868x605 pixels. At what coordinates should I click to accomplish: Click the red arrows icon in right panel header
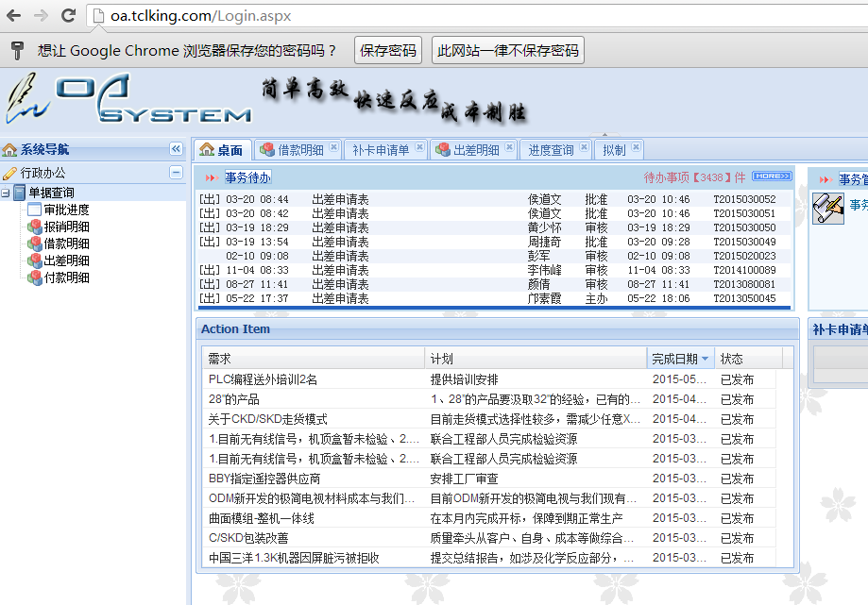(825, 179)
